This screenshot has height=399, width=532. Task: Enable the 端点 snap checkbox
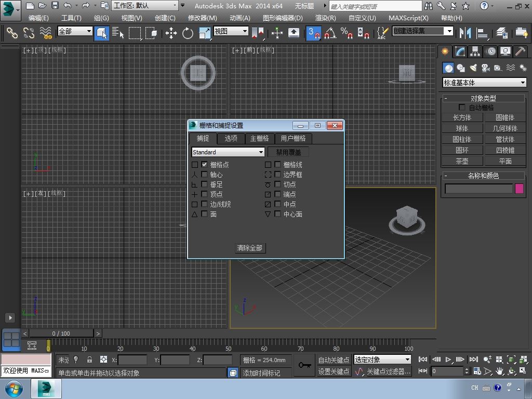pyautogui.click(x=277, y=194)
